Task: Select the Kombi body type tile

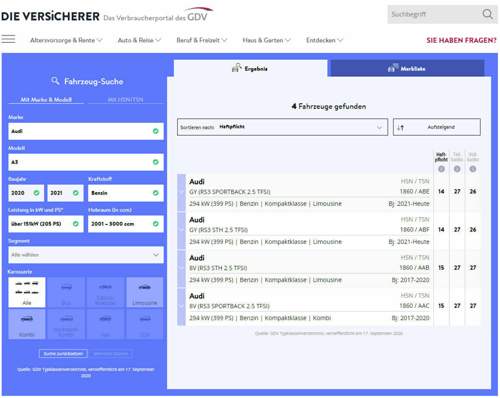Action: pos(27,324)
